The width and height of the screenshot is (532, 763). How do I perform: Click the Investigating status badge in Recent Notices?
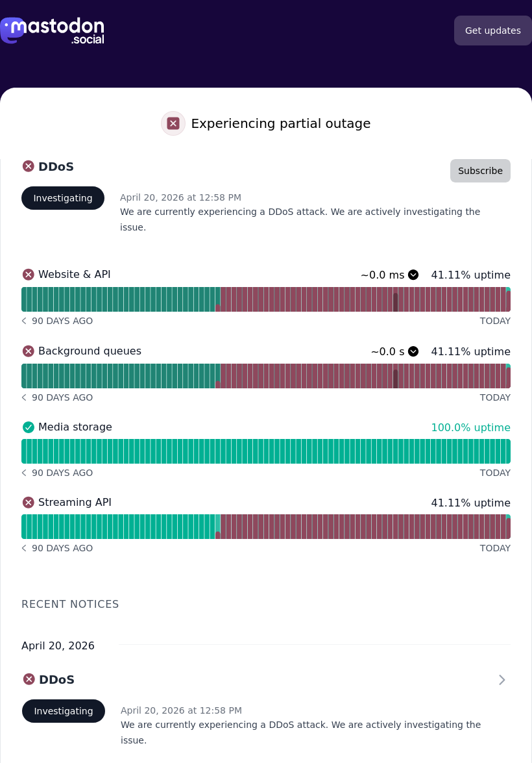[x=64, y=711]
